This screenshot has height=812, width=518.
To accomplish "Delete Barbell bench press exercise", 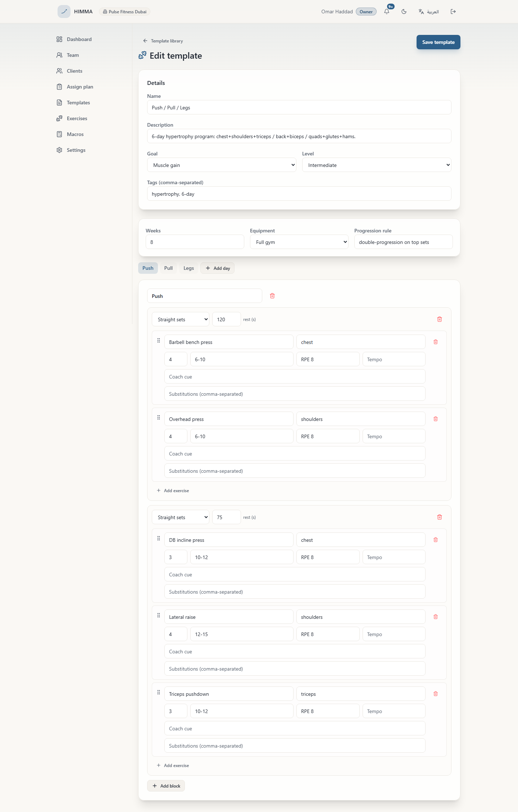I will coord(436,342).
